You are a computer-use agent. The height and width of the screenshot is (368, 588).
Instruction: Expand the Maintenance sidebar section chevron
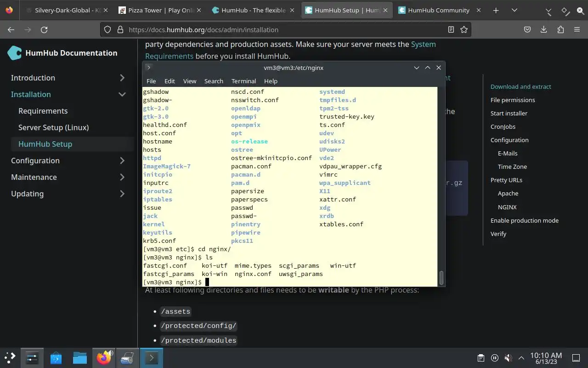click(x=122, y=177)
